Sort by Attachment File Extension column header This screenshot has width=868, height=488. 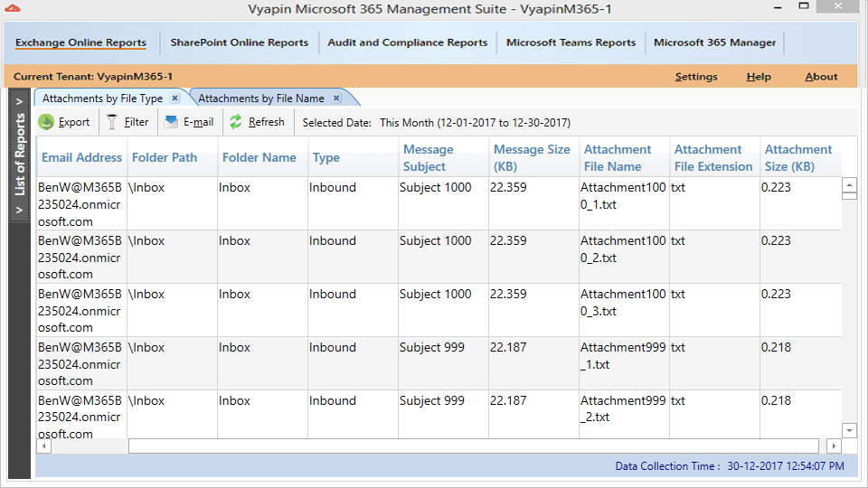coord(713,157)
